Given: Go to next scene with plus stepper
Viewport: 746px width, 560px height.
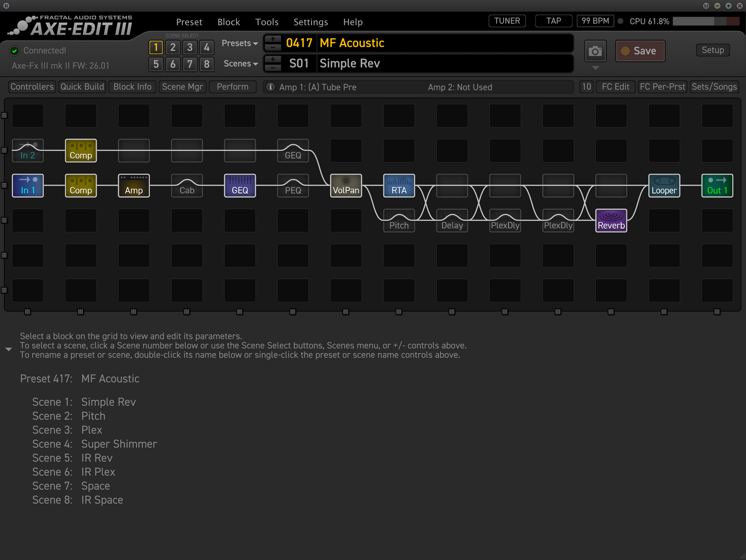Looking at the screenshot, I should click(273, 60).
